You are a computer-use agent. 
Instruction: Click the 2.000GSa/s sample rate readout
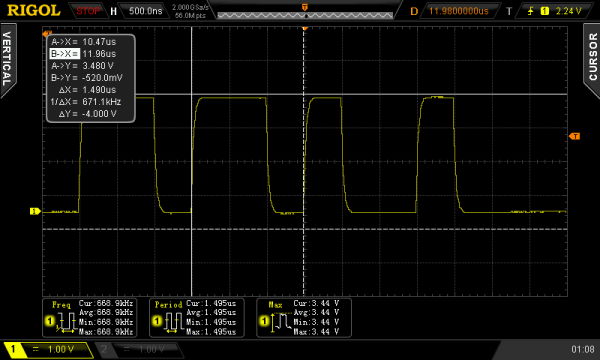[190, 7]
